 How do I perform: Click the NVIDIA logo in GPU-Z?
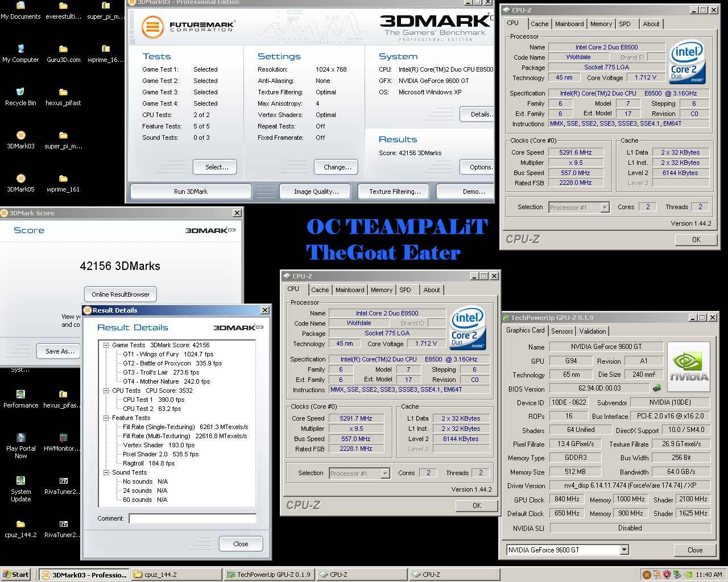coord(689,367)
